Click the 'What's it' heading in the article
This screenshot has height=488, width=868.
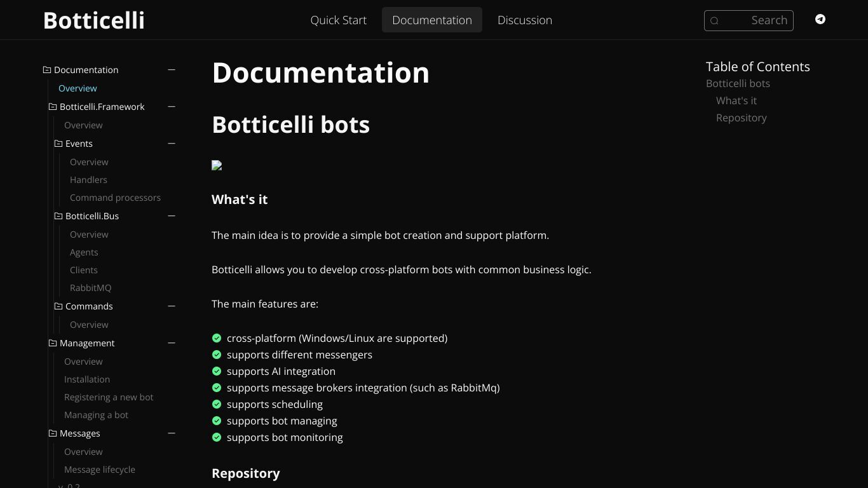click(x=240, y=200)
